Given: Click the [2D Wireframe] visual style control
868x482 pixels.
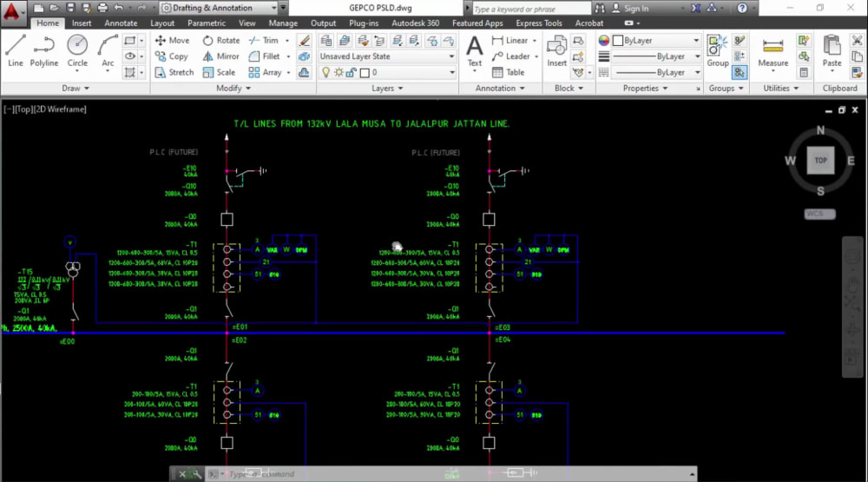Looking at the screenshot, I should pyautogui.click(x=61, y=109).
